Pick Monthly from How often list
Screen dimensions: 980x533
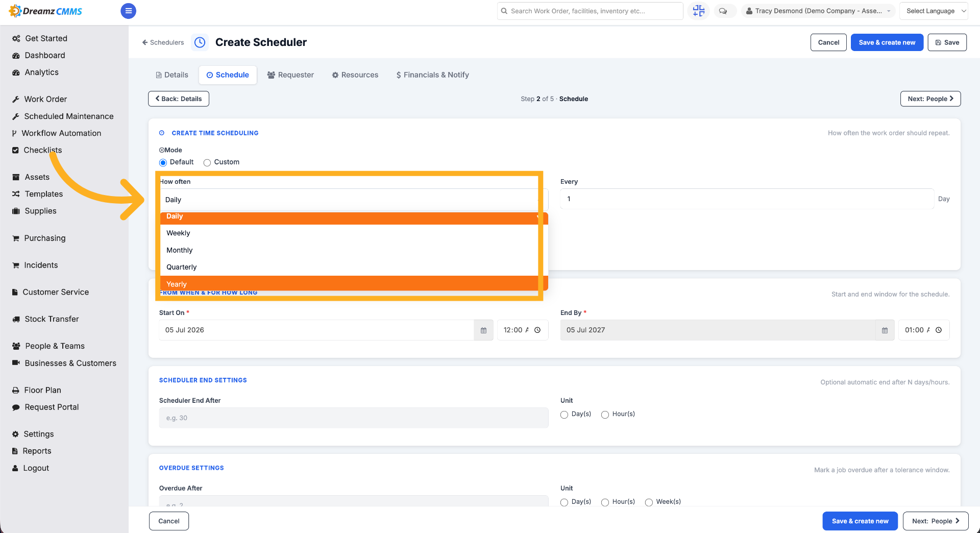coord(354,250)
